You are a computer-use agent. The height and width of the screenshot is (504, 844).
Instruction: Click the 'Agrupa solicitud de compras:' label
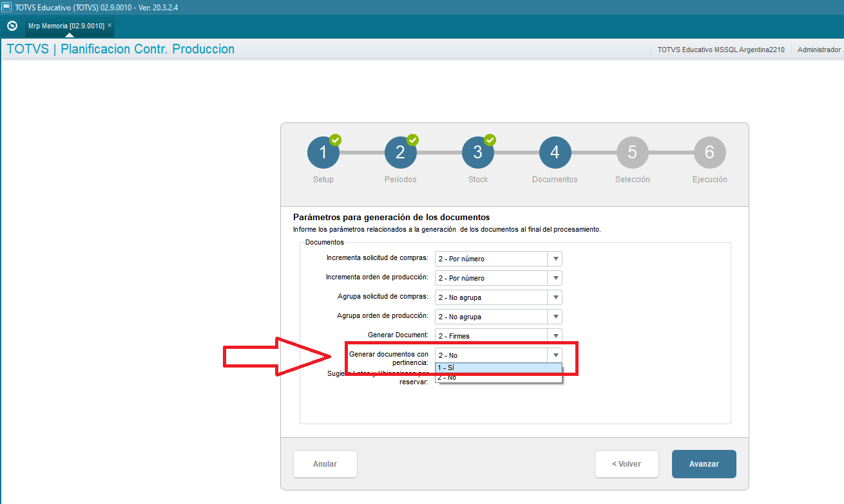coord(383,297)
